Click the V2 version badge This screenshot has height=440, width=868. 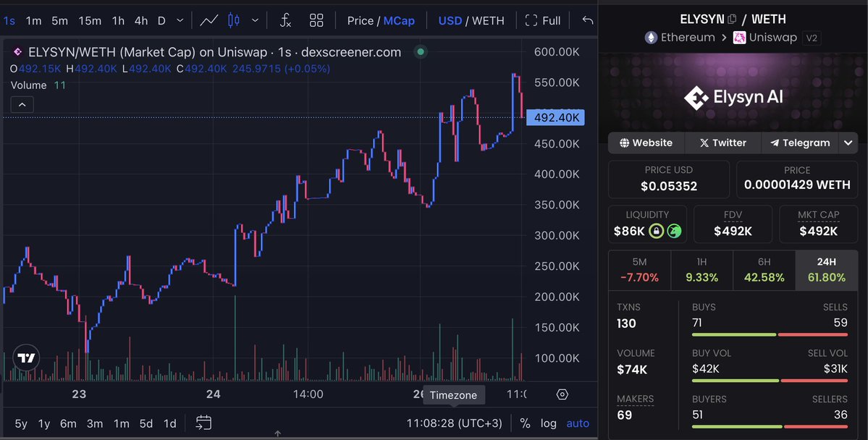(x=812, y=38)
